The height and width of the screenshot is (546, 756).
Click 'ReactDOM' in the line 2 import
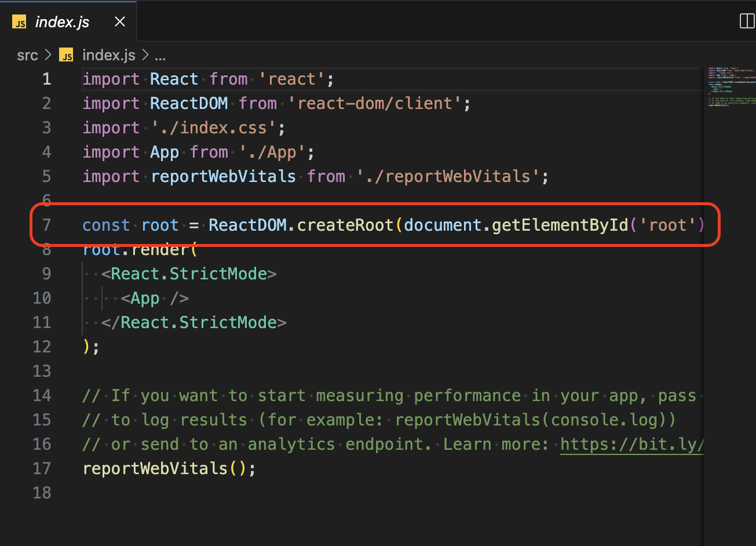[x=189, y=104]
